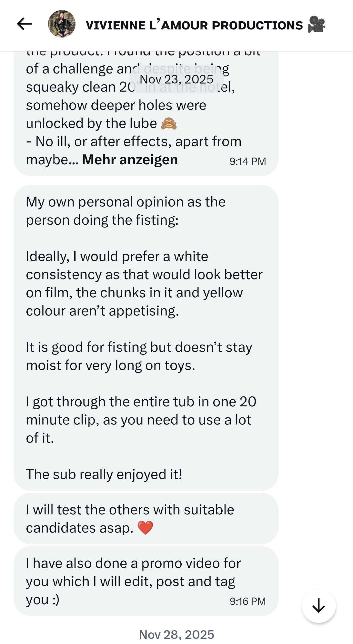Viewport: 353px width, 644px height.
Task: Tap the Nov 28, 2025 date separator
Action: (176, 634)
